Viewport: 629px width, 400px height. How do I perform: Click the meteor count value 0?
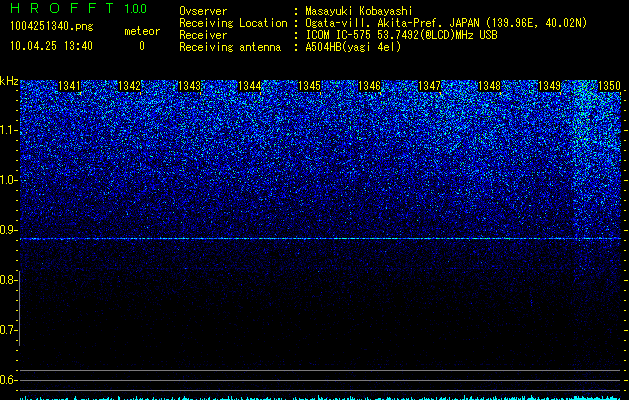tap(142, 46)
